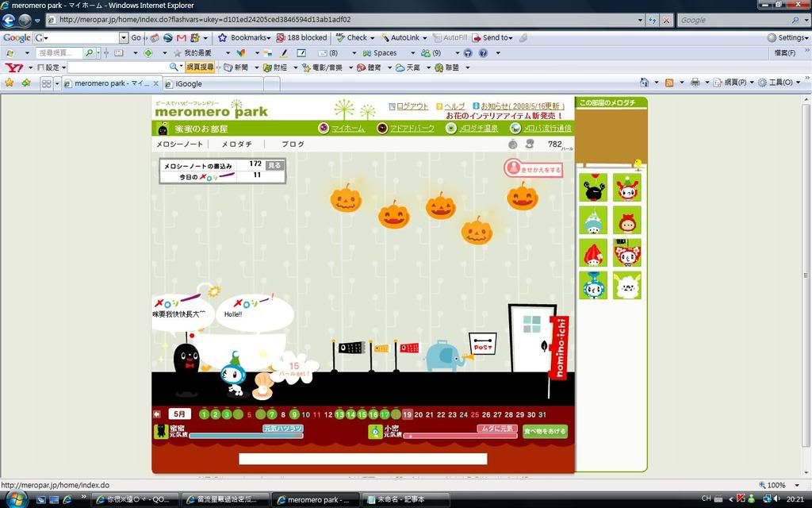Click the Go button on Google toolbar
The image size is (812, 508).
tap(136, 38)
